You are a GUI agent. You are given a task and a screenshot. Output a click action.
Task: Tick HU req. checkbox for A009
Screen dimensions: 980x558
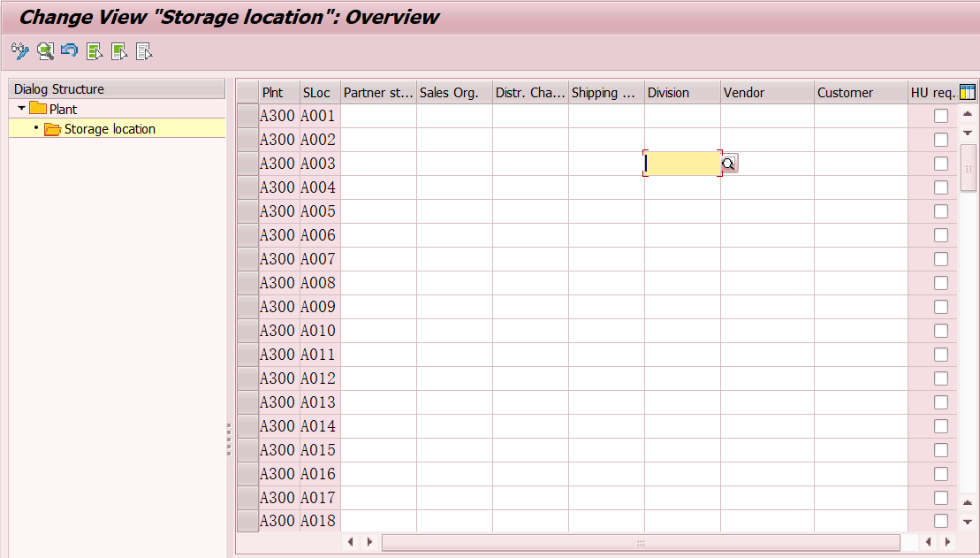coord(940,307)
